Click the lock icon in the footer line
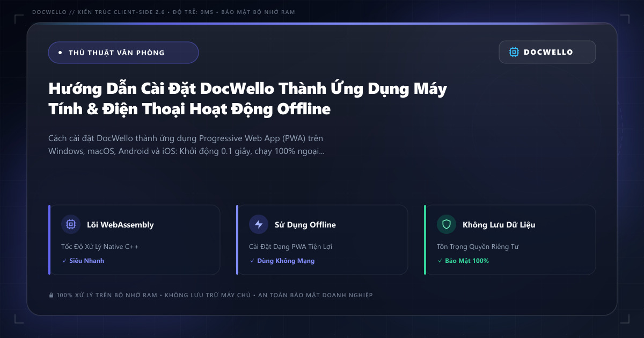 point(52,295)
